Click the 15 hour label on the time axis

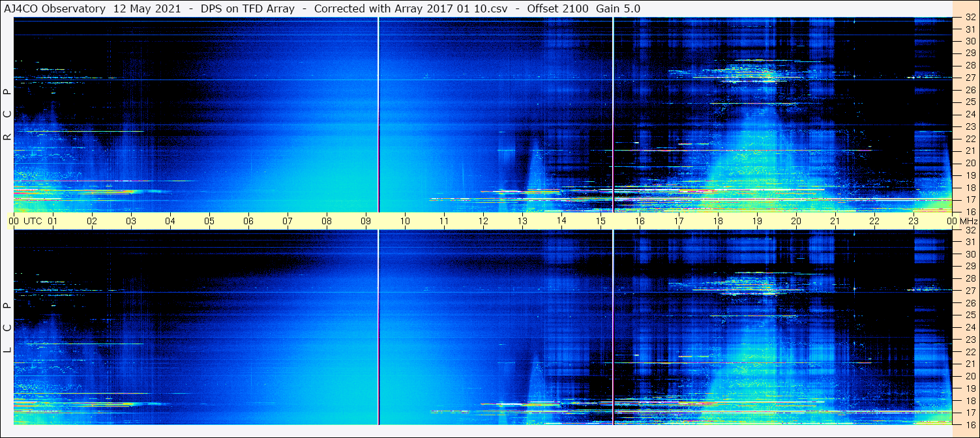coord(601,221)
